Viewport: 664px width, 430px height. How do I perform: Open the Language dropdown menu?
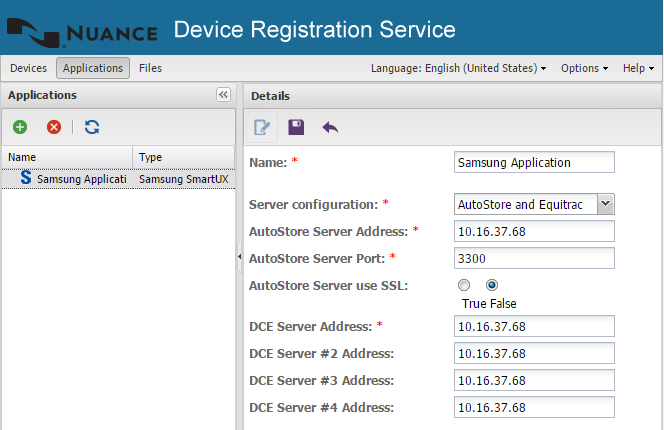[x=458, y=68]
